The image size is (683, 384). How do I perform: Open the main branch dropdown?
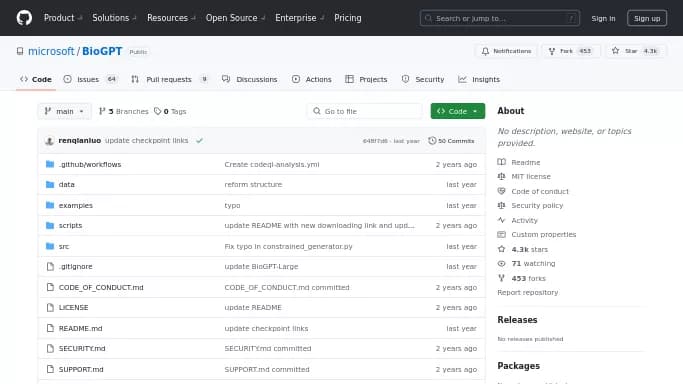point(64,111)
